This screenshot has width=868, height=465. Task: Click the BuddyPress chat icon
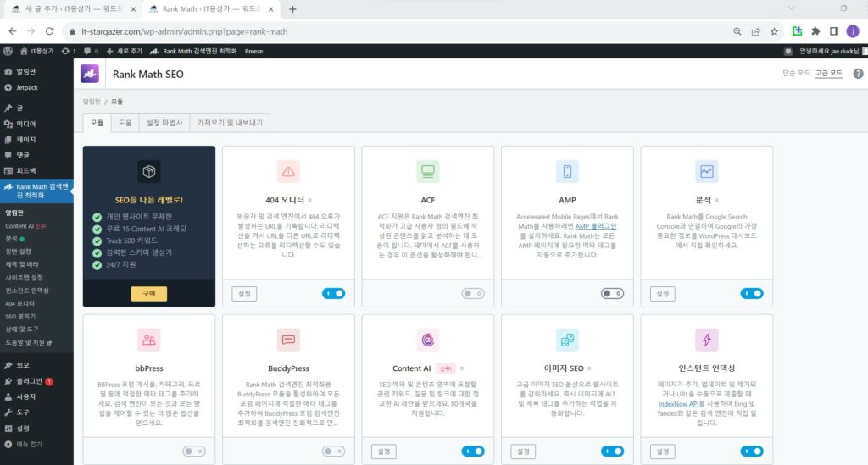288,340
